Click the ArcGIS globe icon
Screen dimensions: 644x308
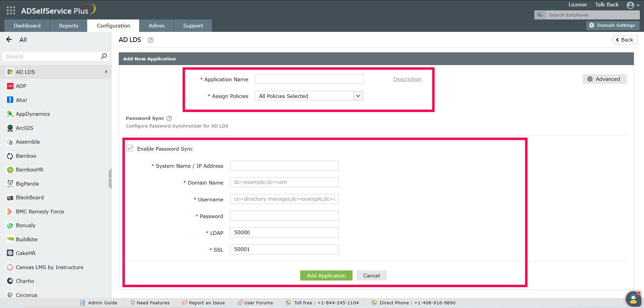[10, 128]
